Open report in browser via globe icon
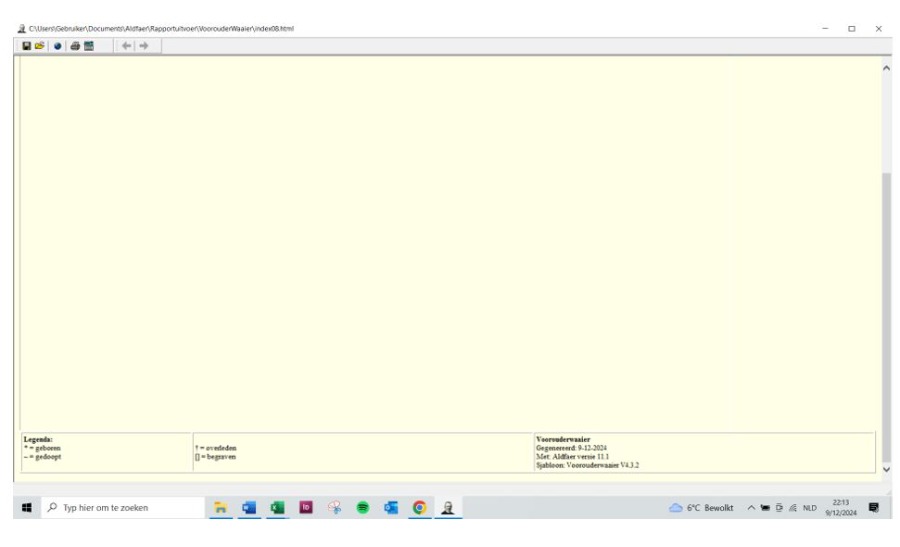Image resolution: width=900 pixels, height=547 pixels. [x=58, y=46]
